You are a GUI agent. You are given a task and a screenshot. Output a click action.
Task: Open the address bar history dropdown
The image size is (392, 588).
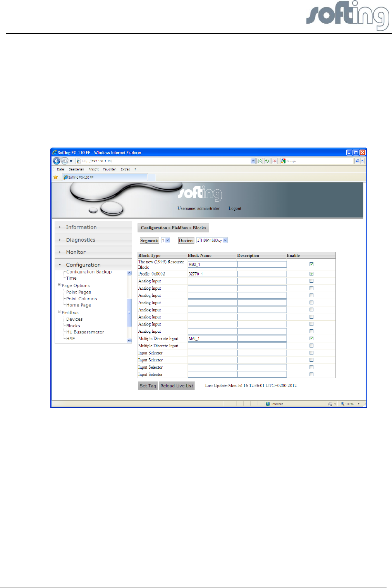(253, 161)
